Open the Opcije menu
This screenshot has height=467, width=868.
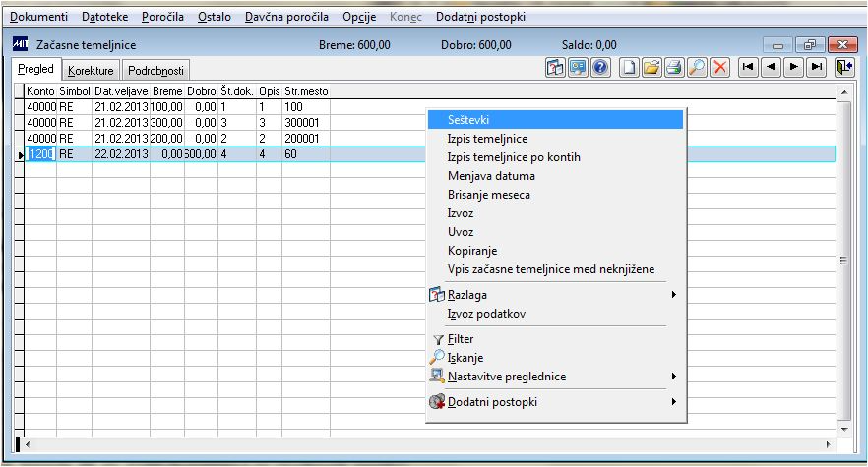[359, 17]
